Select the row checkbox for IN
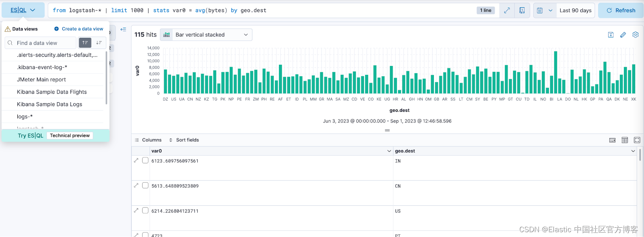Screen dimensions: 644x237 coord(145,161)
